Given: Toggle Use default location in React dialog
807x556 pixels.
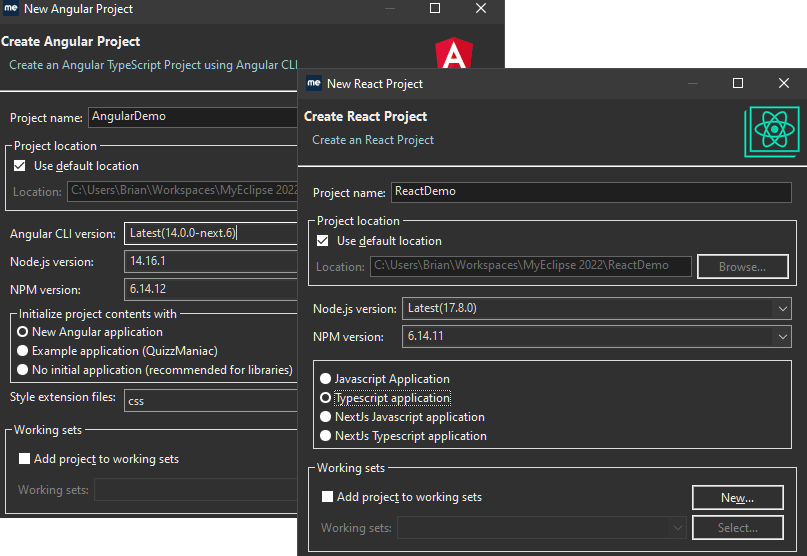Looking at the screenshot, I should 323,241.
